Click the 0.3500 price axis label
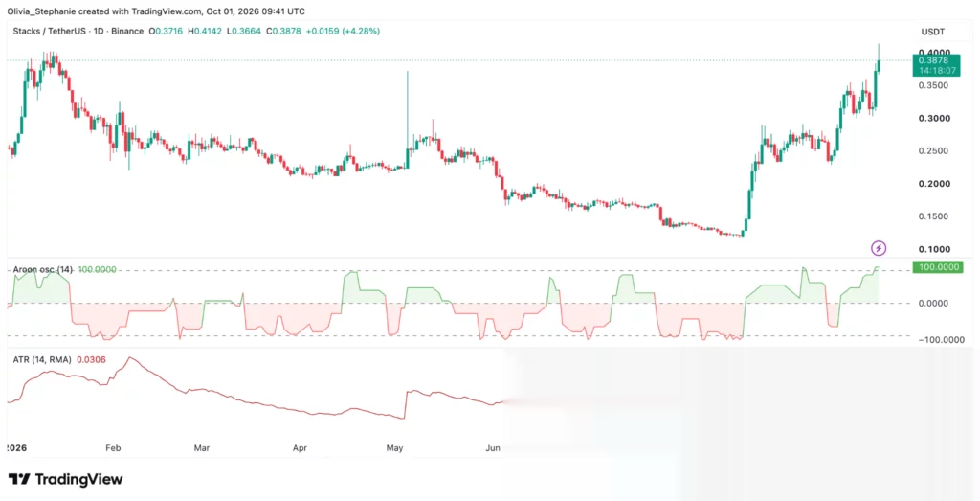The height and width of the screenshot is (501, 980). click(x=934, y=85)
